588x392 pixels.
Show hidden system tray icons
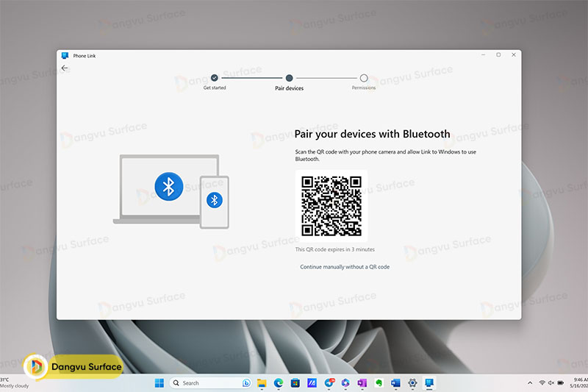530,383
